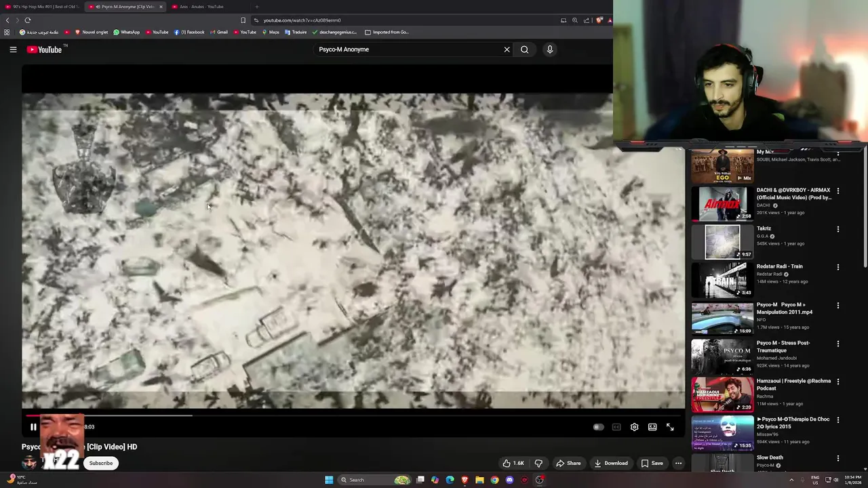The height and width of the screenshot is (488, 868).
Task: Start voice search with the microphone
Action: [550, 49]
